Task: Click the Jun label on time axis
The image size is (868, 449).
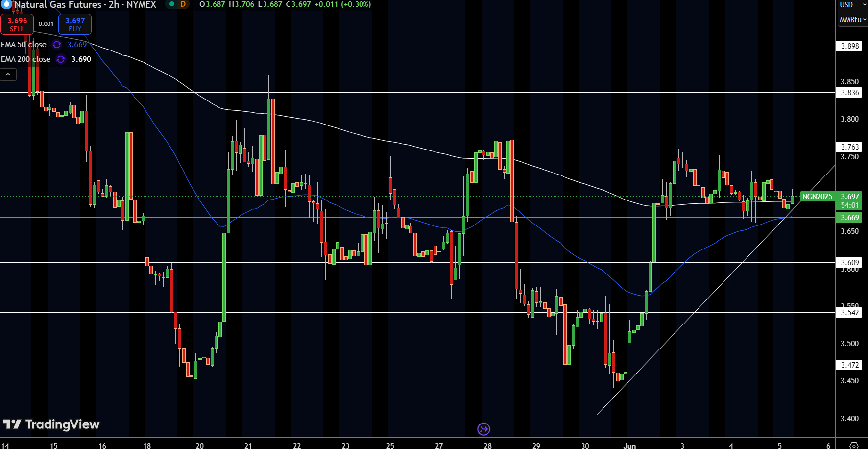Action: click(x=629, y=446)
